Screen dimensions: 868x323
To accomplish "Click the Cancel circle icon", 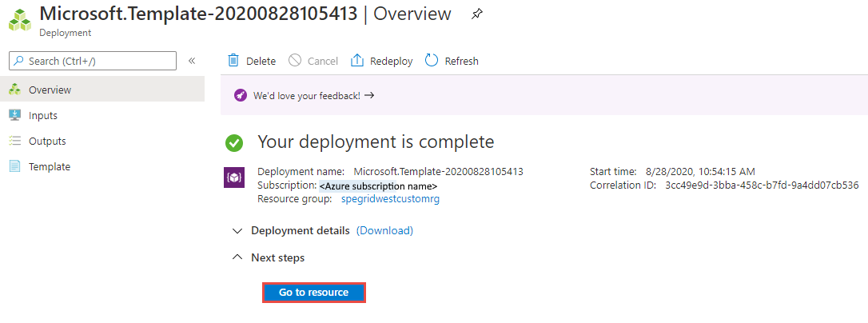I will click(295, 61).
